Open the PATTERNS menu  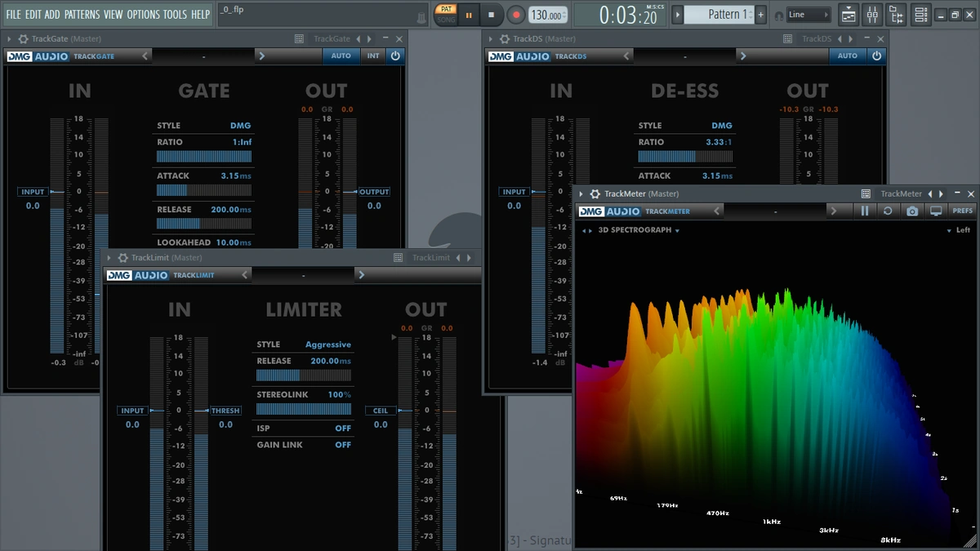(x=82, y=15)
